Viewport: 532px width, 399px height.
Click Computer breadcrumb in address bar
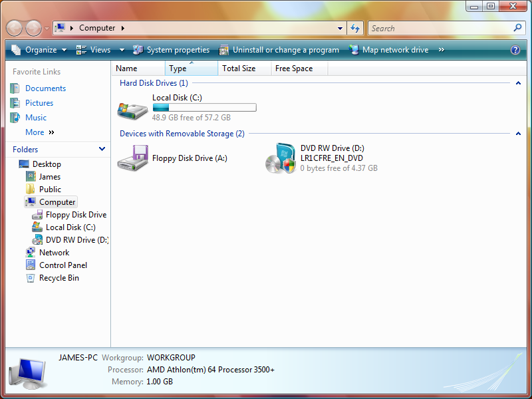97,28
